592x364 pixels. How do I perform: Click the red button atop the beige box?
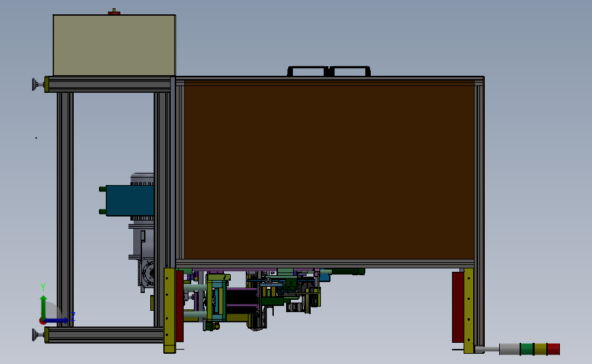click(x=114, y=12)
